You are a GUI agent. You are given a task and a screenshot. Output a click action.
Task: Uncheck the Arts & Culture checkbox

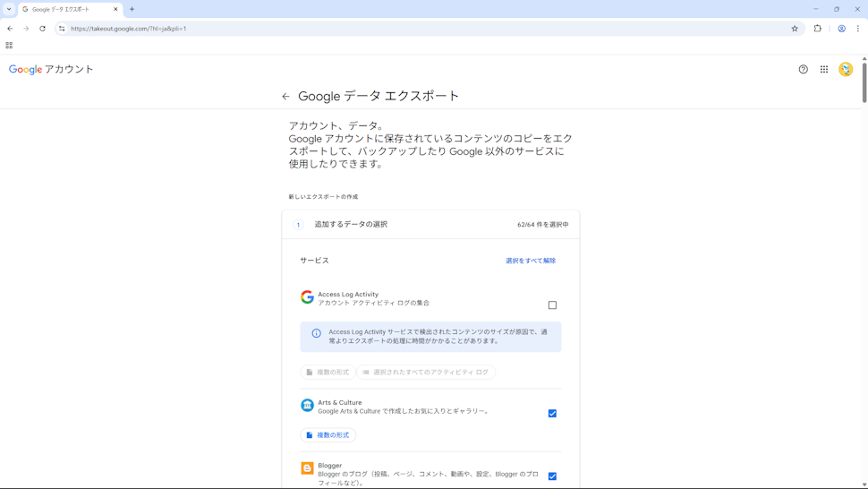552,414
